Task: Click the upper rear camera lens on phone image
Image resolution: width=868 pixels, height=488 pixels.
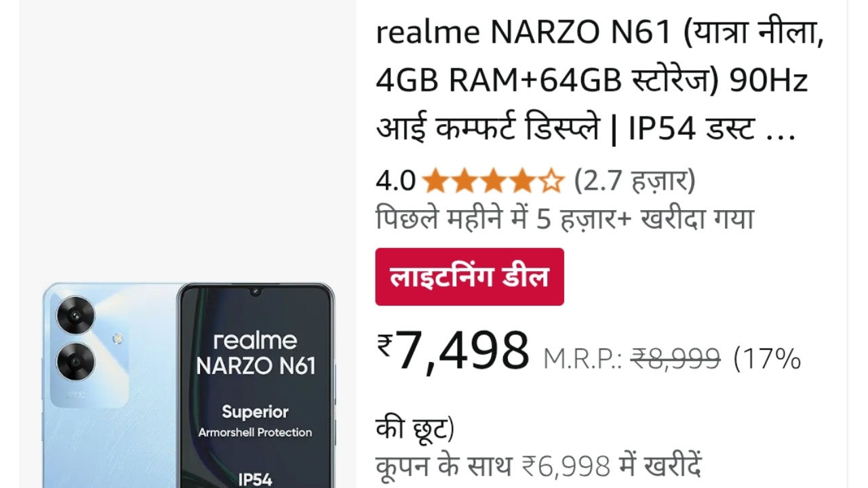Action: [75, 315]
